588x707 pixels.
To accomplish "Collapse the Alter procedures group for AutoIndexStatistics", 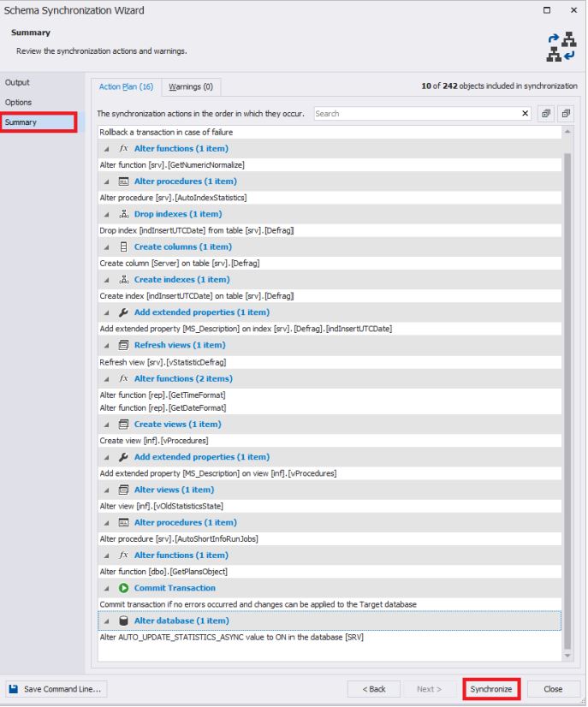I will [106, 181].
